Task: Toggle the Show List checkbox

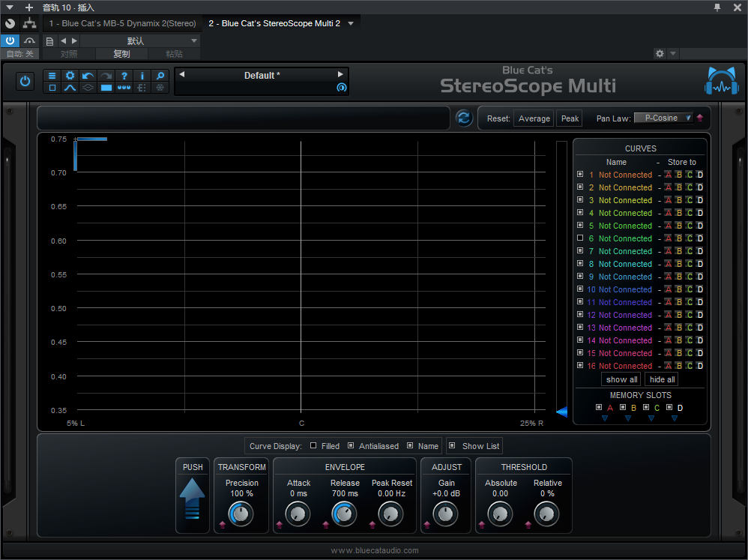Action: tap(452, 445)
